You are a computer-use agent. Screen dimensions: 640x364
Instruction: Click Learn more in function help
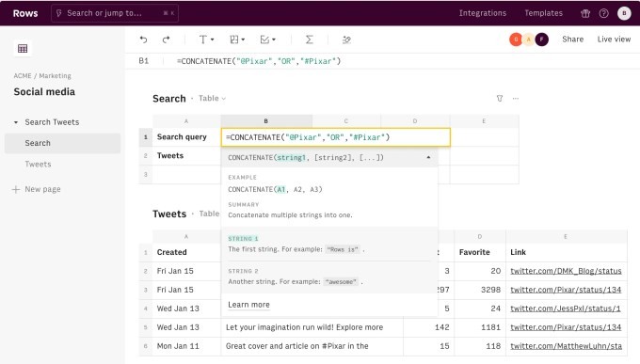pyautogui.click(x=248, y=305)
